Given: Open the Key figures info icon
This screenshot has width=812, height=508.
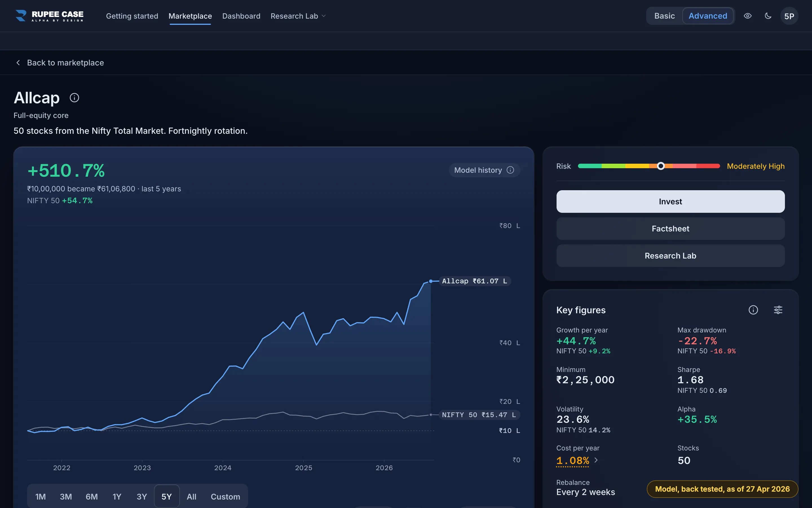Looking at the screenshot, I should point(753,310).
